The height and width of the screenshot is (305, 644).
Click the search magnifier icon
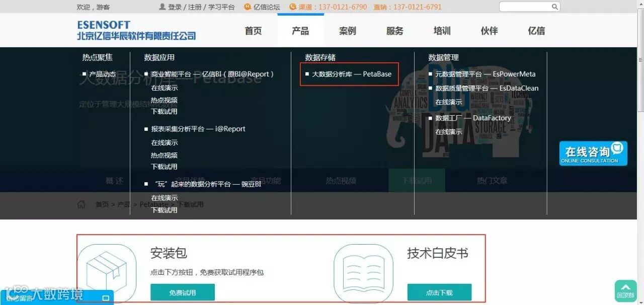554,7
